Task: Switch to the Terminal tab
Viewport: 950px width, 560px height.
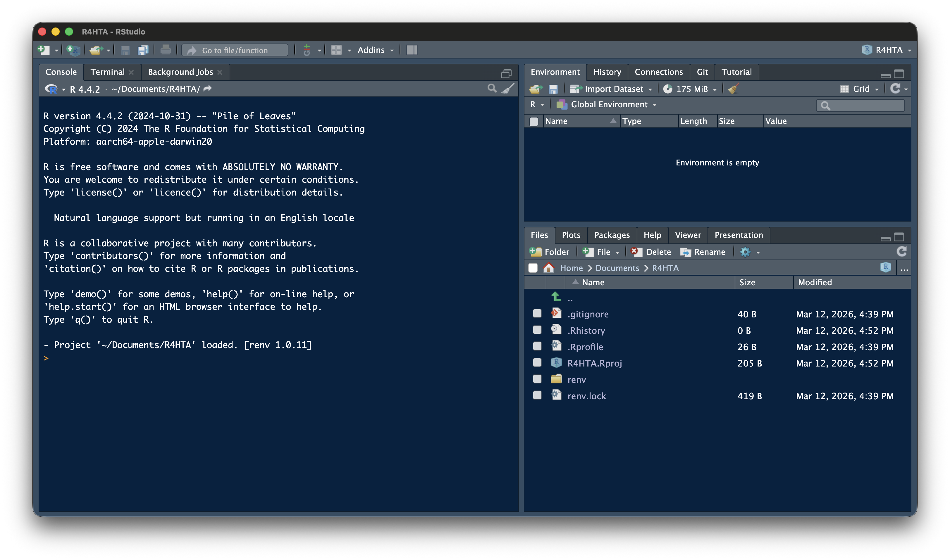Action: point(107,72)
